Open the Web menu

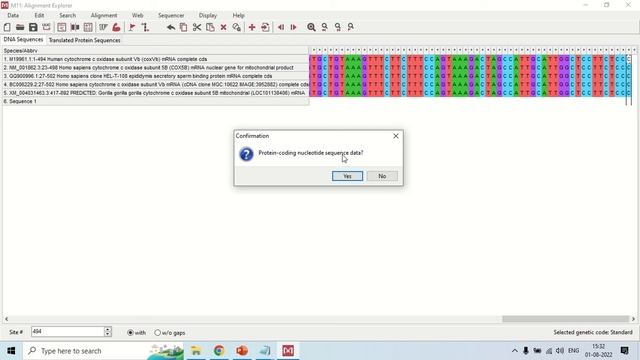click(x=138, y=16)
